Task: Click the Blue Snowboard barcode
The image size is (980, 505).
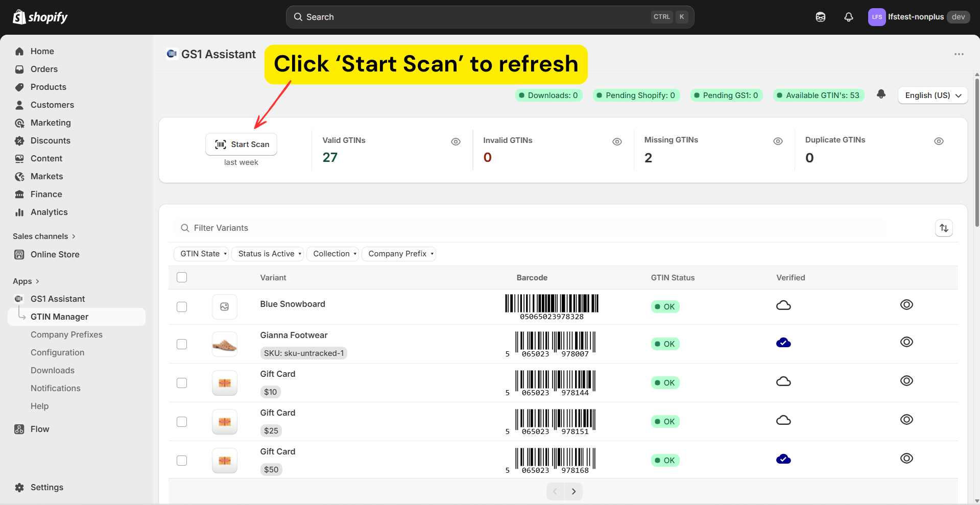Action: click(x=552, y=307)
